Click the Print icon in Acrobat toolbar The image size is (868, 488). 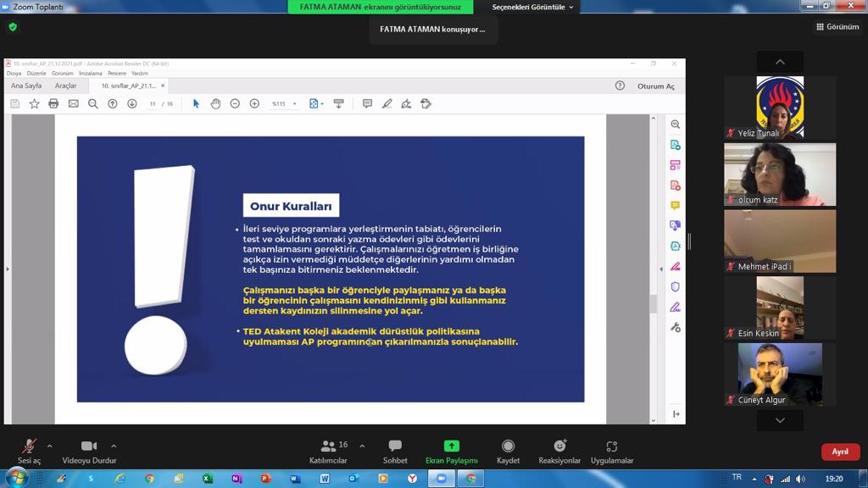(x=53, y=103)
